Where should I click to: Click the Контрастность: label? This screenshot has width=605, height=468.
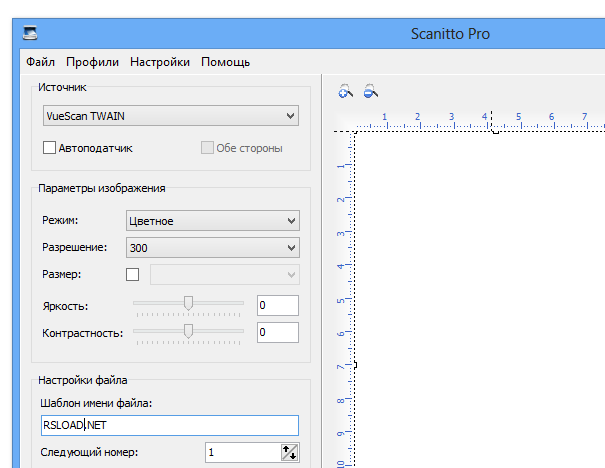coord(83,333)
